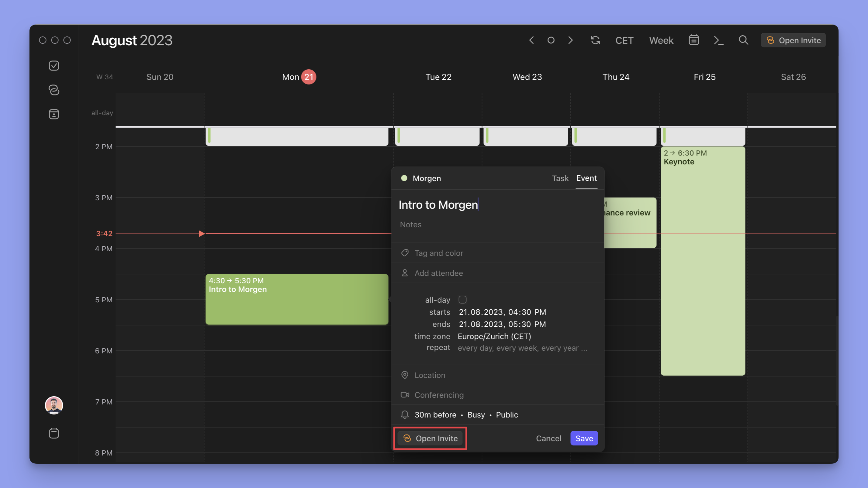Click the green Morgen calendar color dot
Viewport: 868px width, 488px height.
pos(404,178)
